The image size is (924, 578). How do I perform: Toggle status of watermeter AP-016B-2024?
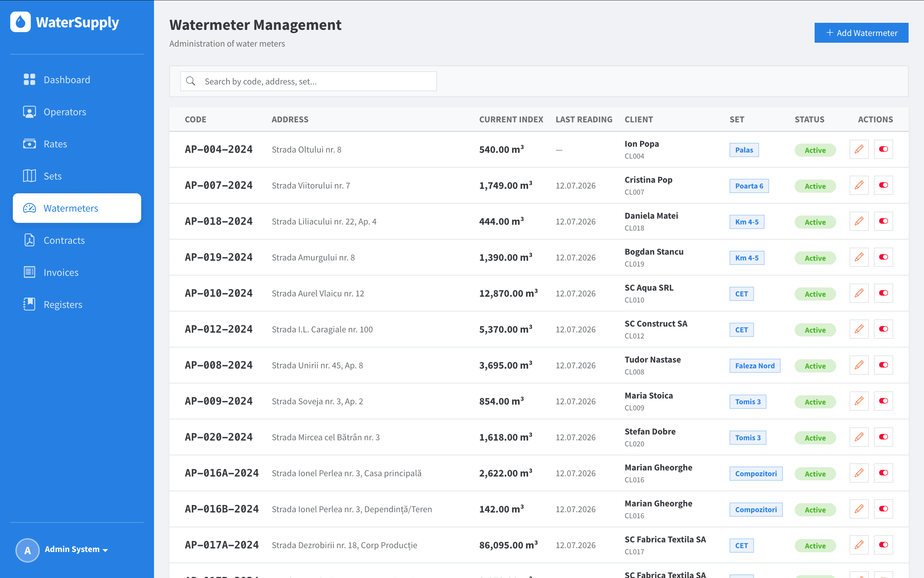coord(884,508)
